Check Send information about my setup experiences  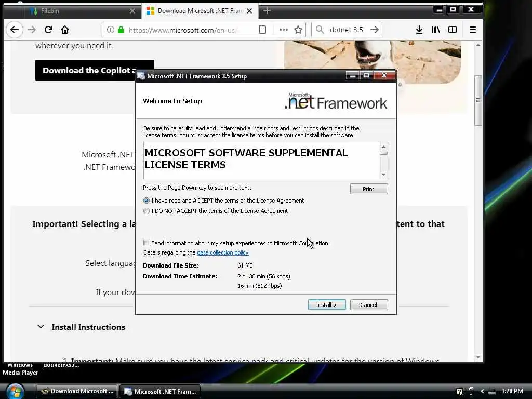tap(147, 243)
